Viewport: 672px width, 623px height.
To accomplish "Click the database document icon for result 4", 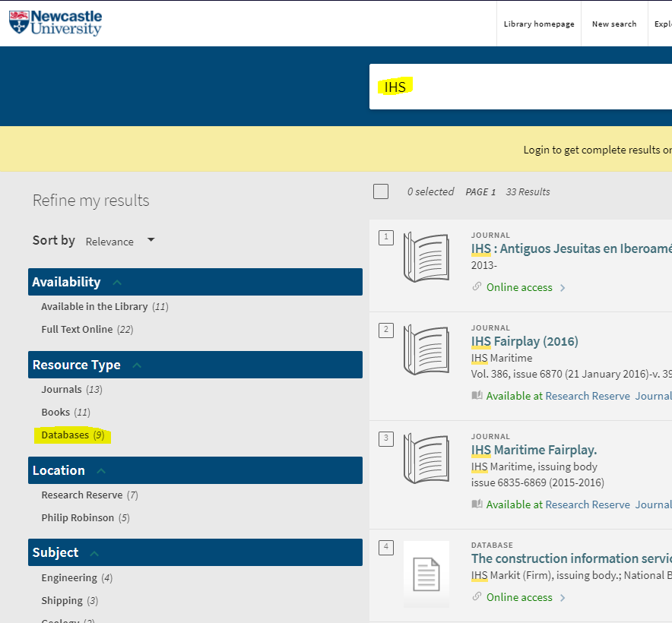I will [x=426, y=574].
